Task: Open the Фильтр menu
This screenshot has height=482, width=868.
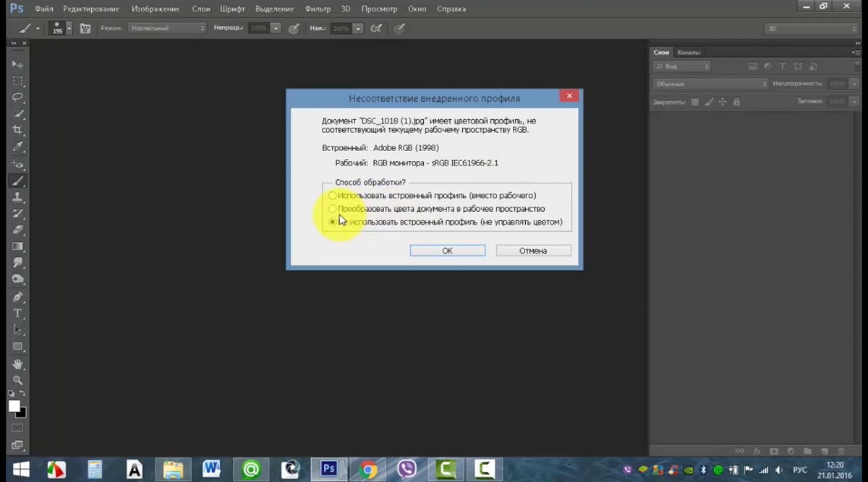Action: [x=318, y=9]
